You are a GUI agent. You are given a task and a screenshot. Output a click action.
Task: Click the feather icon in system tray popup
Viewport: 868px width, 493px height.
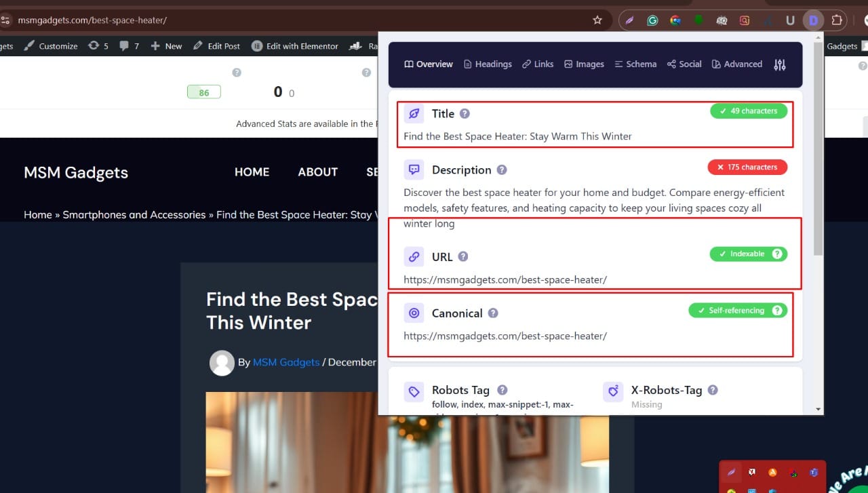click(x=732, y=472)
